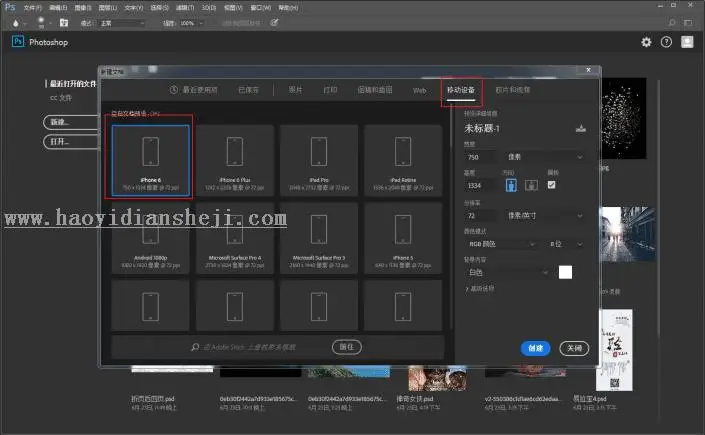Switch to the 已保存 tab

tap(248, 90)
